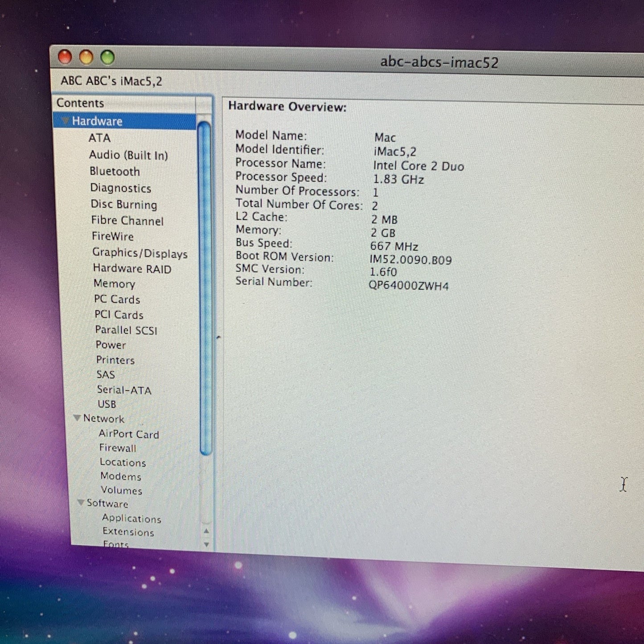This screenshot has height=644, width=644.
Task: Show Memory details from the sidebar
Action: pos(114,284)
